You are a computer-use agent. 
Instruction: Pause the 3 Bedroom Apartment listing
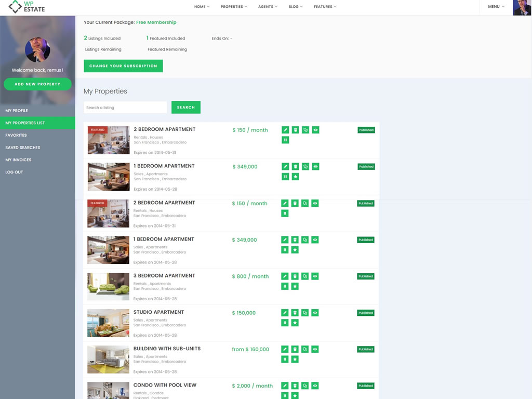coord(285,286)
